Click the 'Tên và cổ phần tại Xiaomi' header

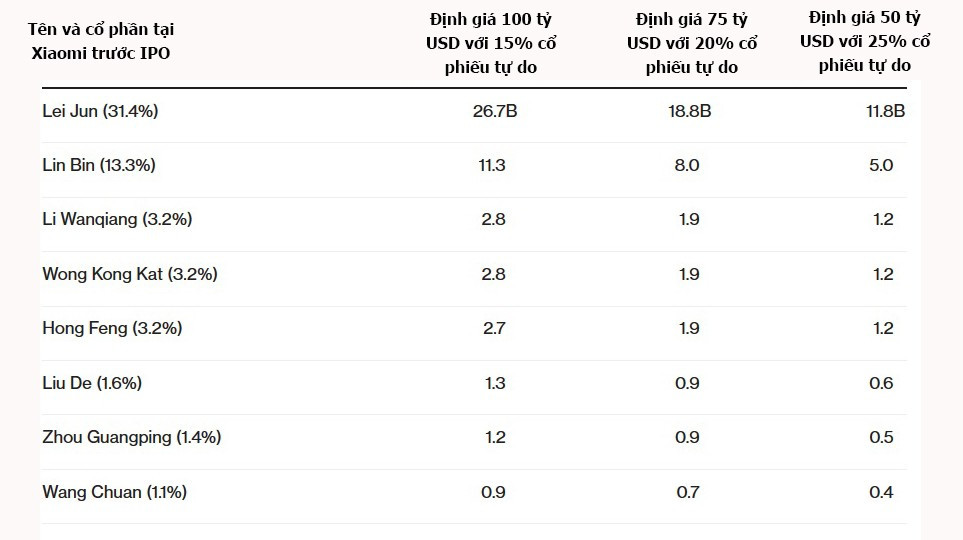tap(110, 41)
